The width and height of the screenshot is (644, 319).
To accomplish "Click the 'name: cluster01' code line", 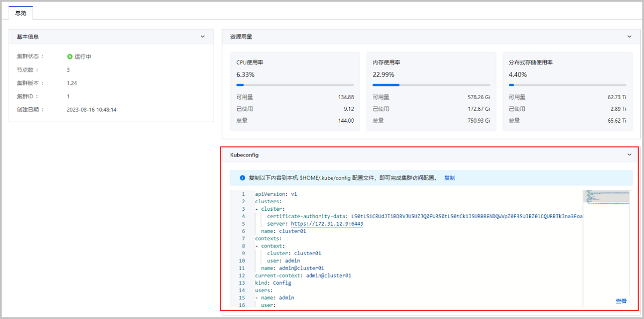I will (x=283, y=231).
